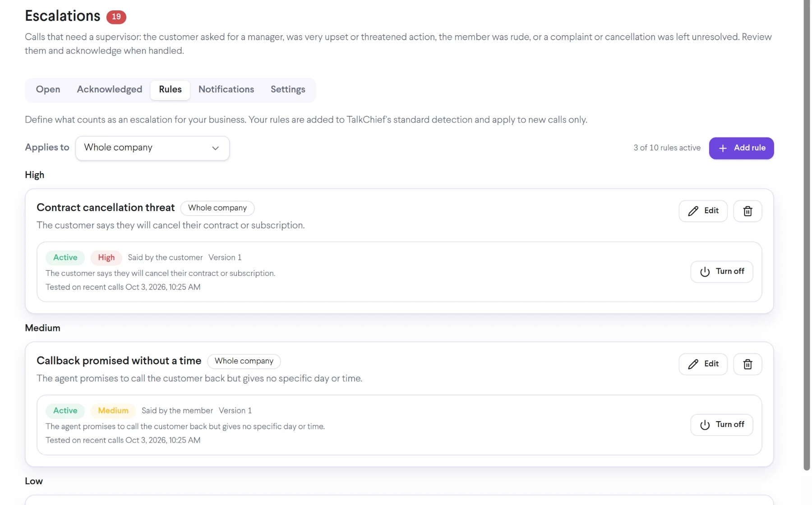Delete the Contract cancellation threat rule
Screen dimensions: 812x505
tap(747, 211)
